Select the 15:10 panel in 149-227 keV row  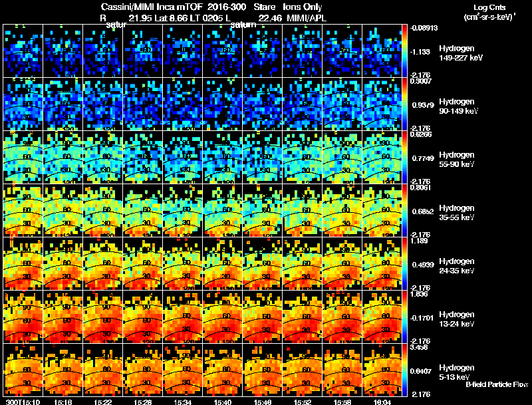pyautogui.click(x=23, y=51)
